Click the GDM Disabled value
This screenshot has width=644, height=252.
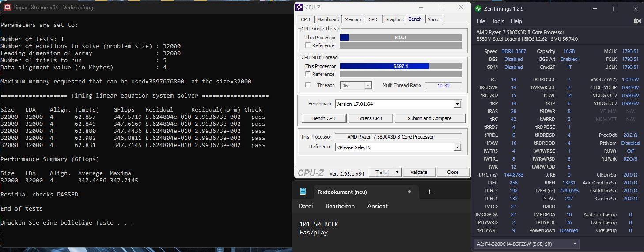(513, 67)
